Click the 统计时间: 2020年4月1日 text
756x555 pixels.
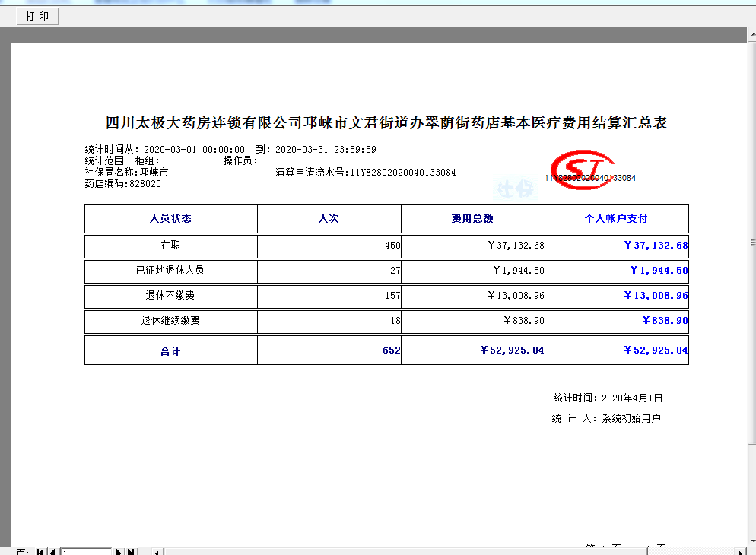pyautogui.click(x=608, y=398)
